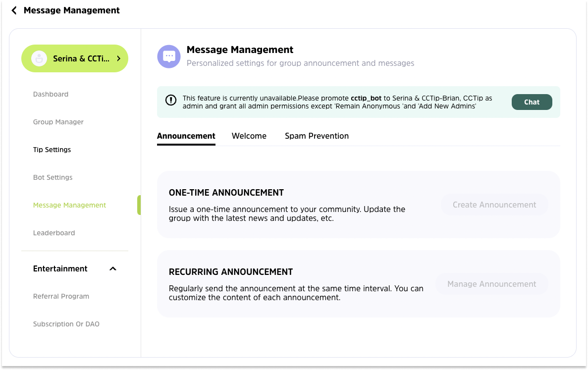Go to Group Manager in sidebar
This screenshot has height=370, width=588.
coord(58,122)
